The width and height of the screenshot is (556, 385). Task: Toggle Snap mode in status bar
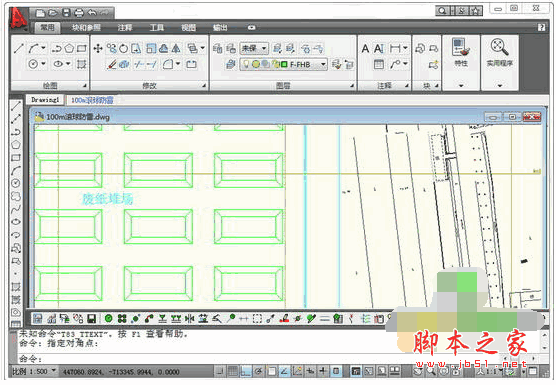220,371
